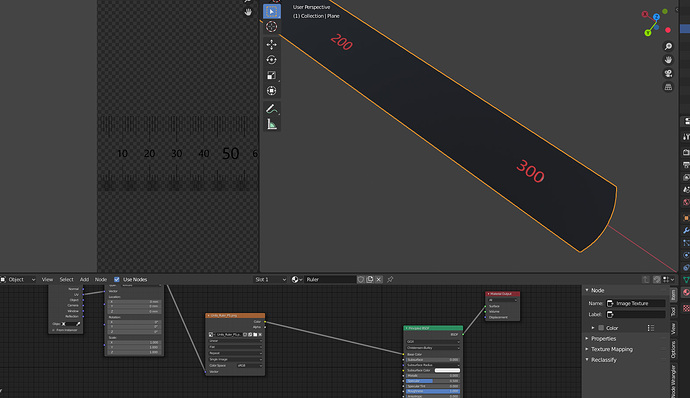Duplicate the Ruler material with new-material icon
The width and height of the screenshot is (690, 398).
pos(370,280)
